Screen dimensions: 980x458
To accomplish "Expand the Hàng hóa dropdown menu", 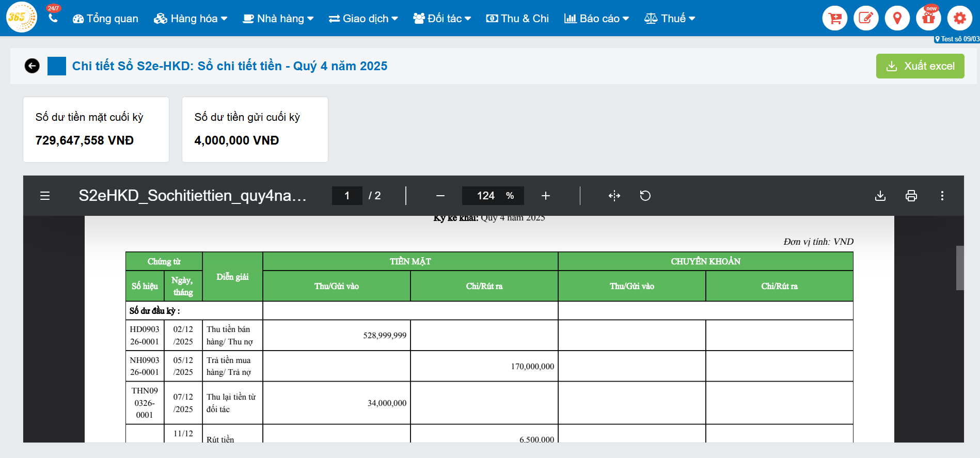I will point(191,19).
